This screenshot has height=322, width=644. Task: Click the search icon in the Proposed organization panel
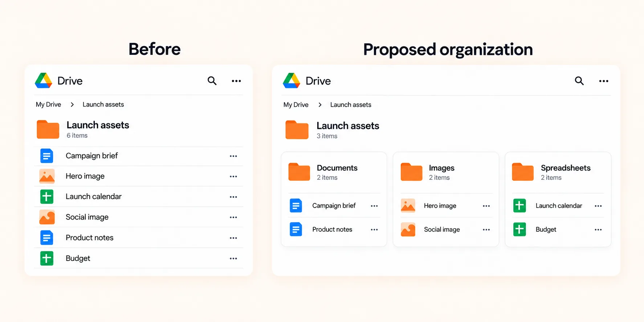coord(579,81)
